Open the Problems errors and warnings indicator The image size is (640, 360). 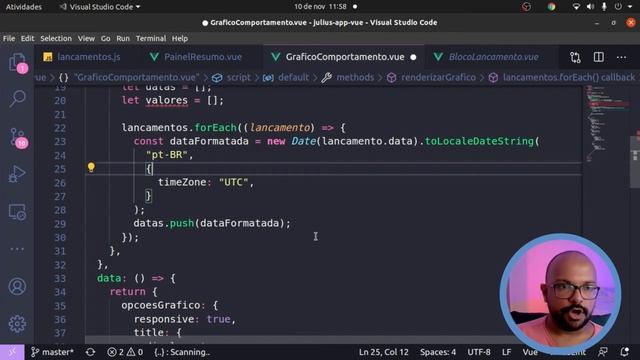tap(125, 352)
